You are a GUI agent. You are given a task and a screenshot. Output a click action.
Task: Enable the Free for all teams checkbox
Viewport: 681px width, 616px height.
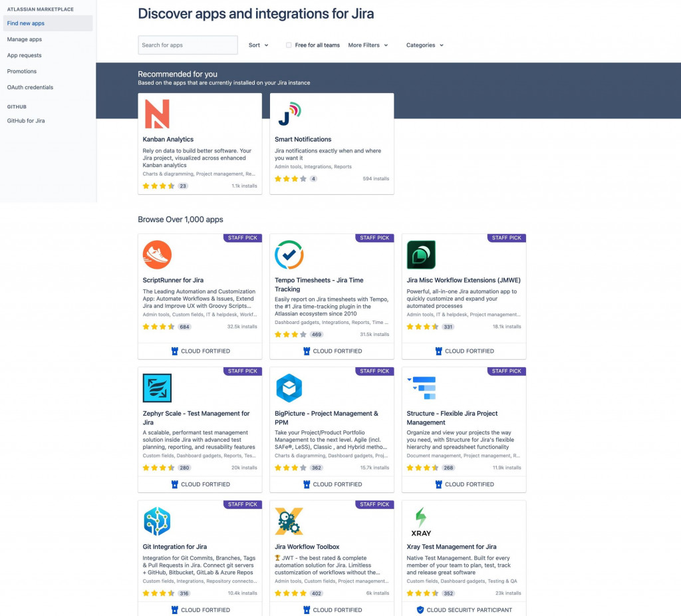point(289,45)
